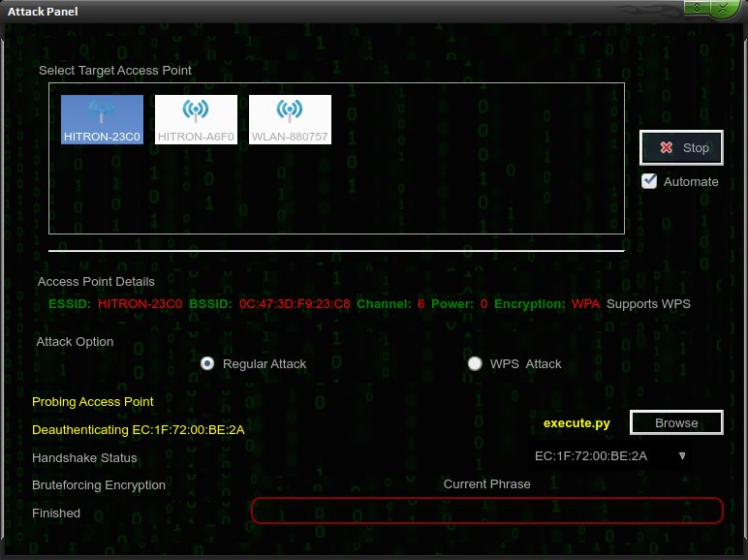748x560 pixels.
Task: Click the BSSID value 0C:47:3D:F9:23:C8
Action: [x=295, y=304]
